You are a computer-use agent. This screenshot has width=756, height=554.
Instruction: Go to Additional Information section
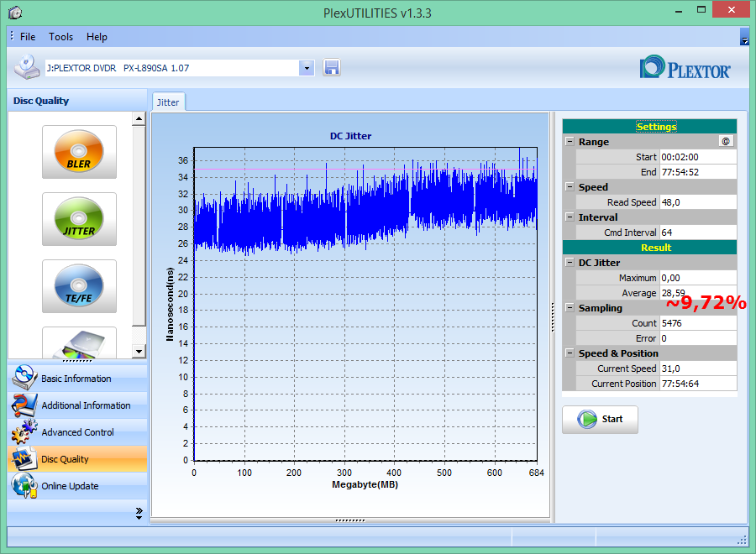(x=77, y=405)
